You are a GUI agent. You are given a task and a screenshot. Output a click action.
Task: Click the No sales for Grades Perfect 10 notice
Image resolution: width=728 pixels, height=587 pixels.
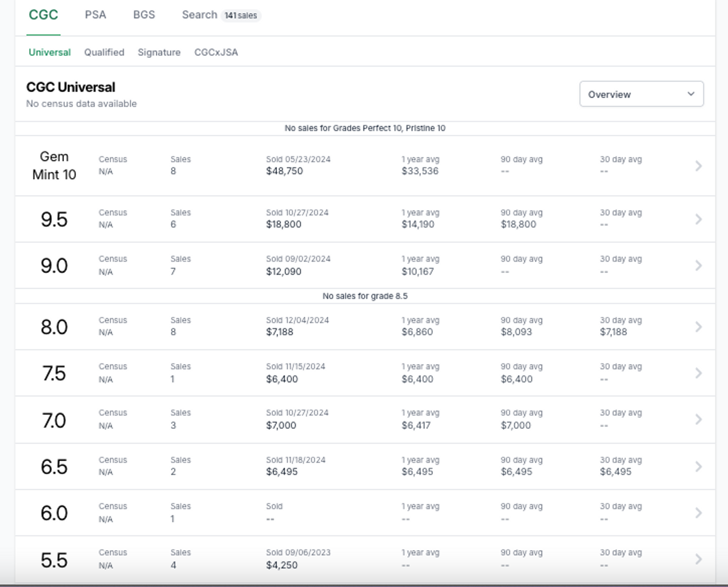[365, 128]
